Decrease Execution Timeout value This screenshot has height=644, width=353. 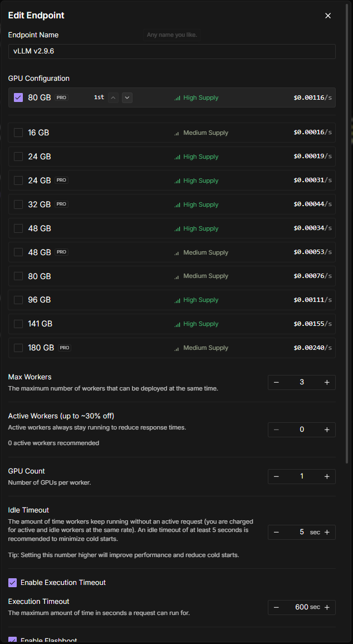277,607
